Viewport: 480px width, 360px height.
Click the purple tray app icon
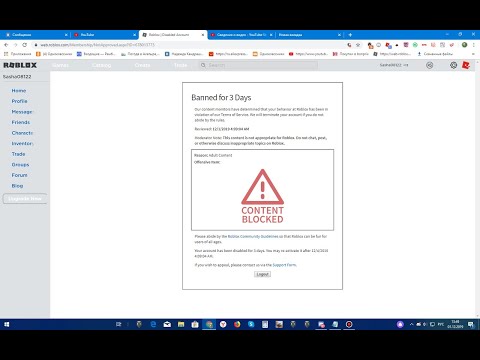[400, 324]
